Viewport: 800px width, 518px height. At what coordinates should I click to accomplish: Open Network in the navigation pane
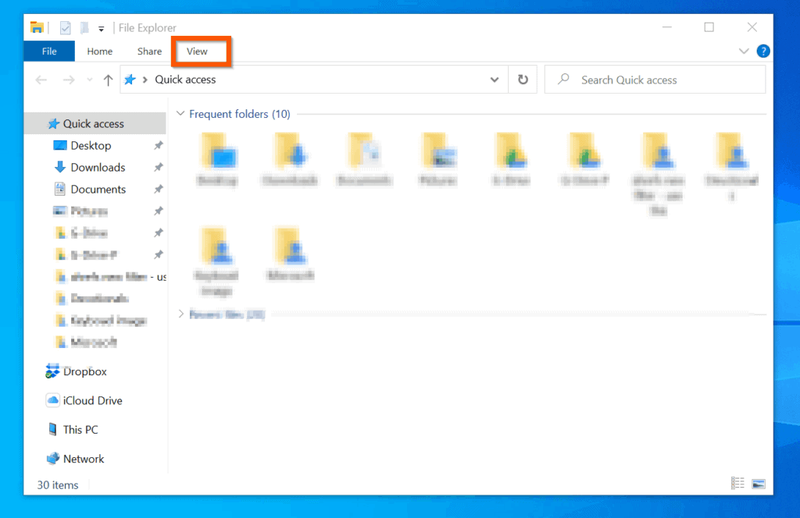click(83, 459)
